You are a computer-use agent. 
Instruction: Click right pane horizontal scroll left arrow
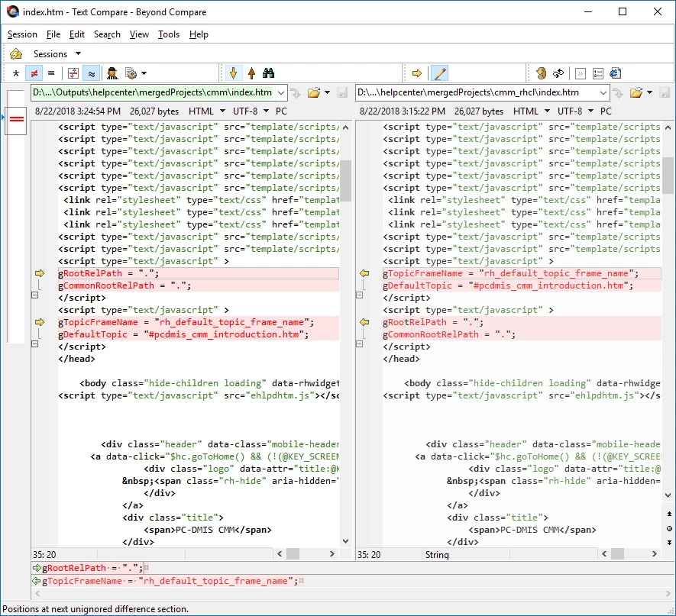(x=604, y=554)
